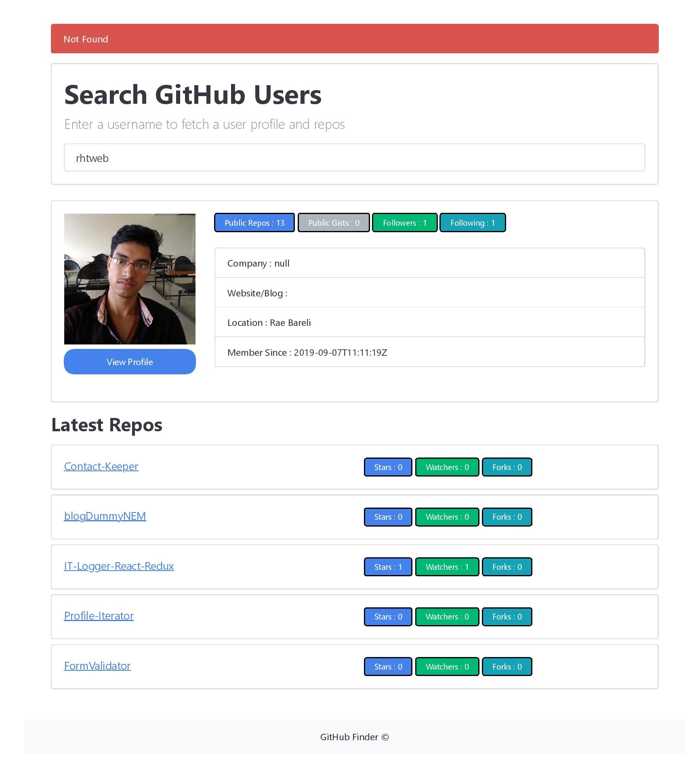Click Forks badge for FormValidator

coord(507,667)
